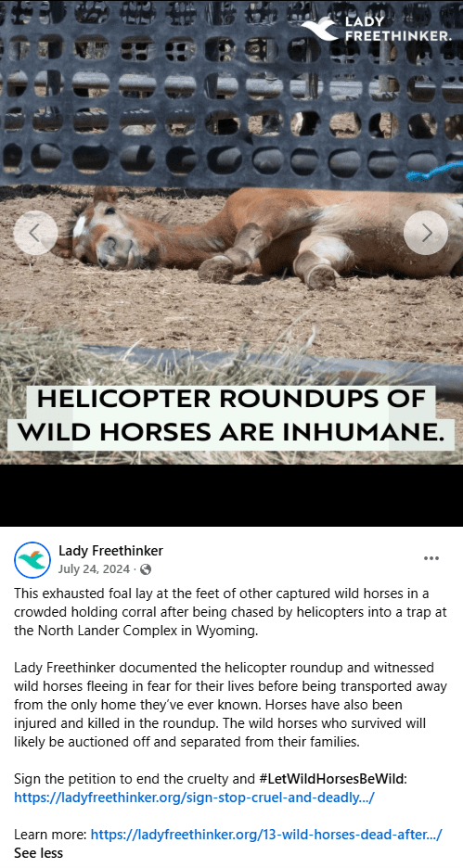The height and width of the screenshot is (868, 463).
Task: Open the sign-stop-cruel-and-deadly petition link
Action: pos(195,798)
